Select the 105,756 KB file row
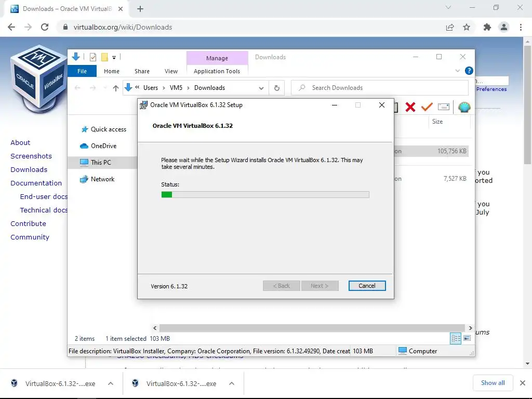The width and height of the screenshot is (532, 399). (x=431, y=151)
